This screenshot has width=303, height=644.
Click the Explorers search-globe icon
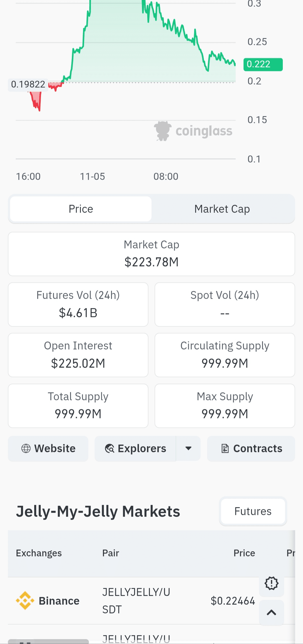[x=109, y=449]
